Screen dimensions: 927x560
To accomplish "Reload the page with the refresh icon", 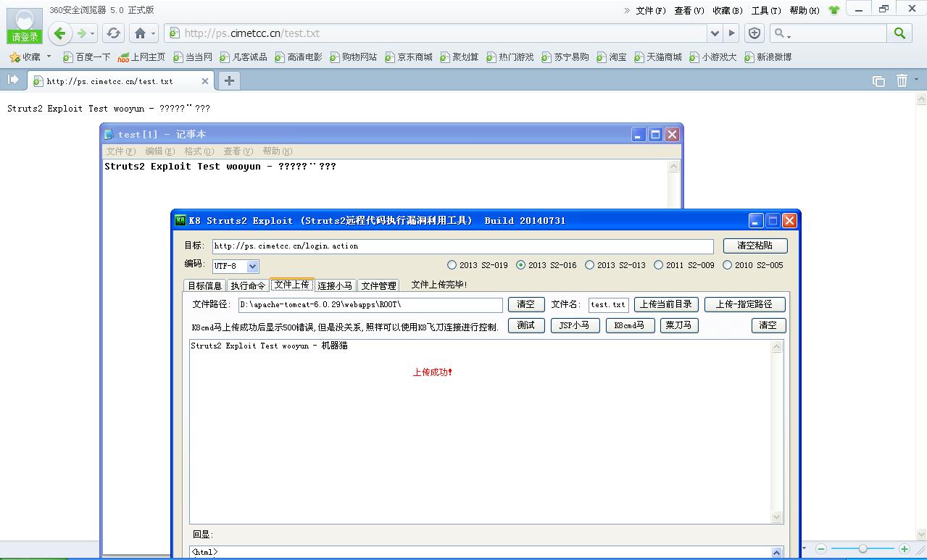I will pyautogui.click(x=113, y=33).
